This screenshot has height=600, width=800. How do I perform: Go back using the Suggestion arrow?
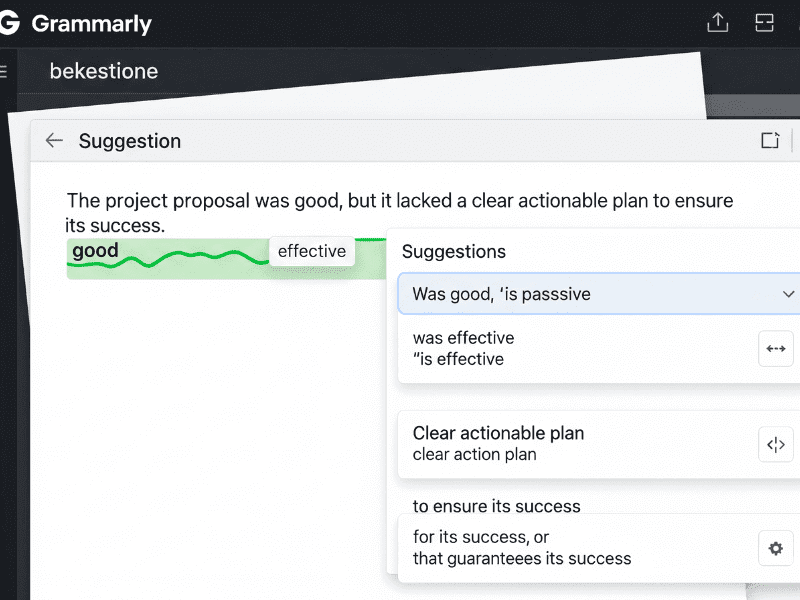(x=54, y=140)
